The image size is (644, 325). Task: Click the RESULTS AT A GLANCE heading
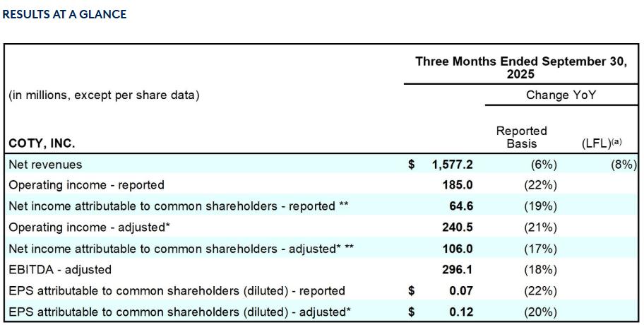click(x=65, y=14)
